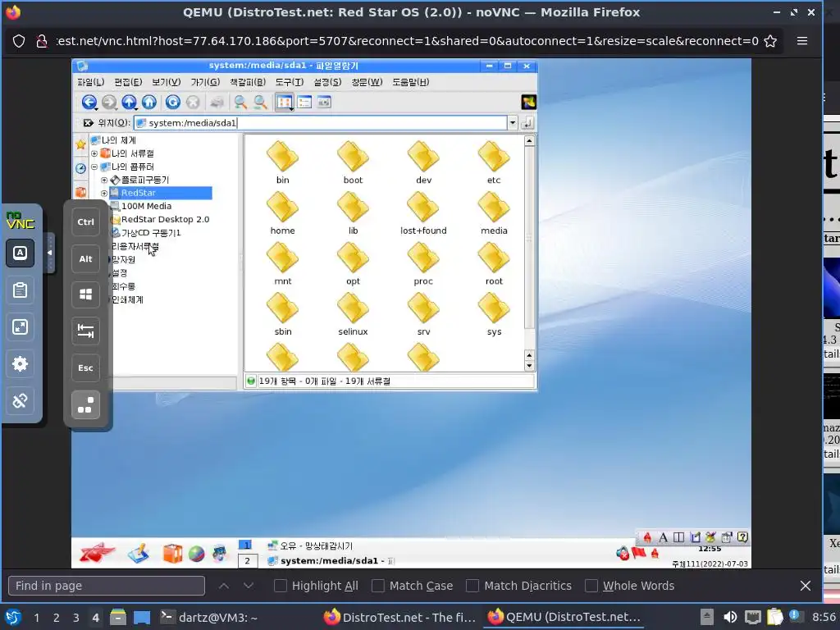
Task: Switch to image preview view
Action: (324, 102)
